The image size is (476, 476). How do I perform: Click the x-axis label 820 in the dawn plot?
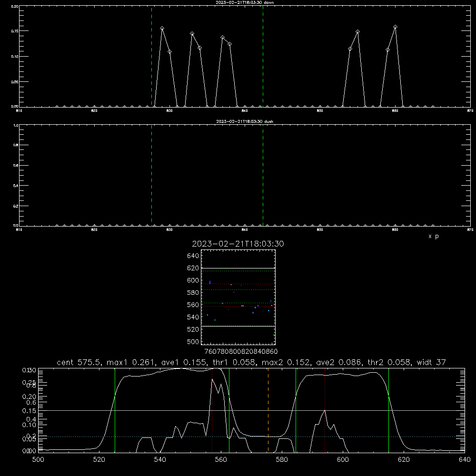(94, 111)
